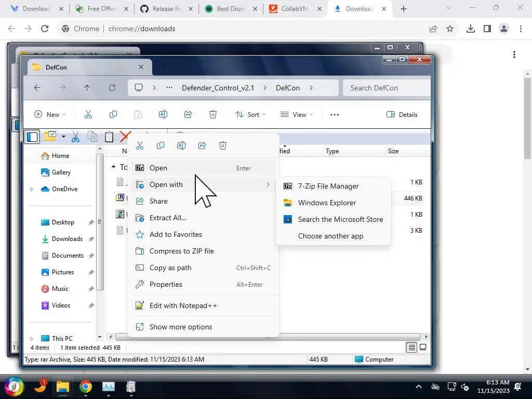Click classic toolbar scissors Cut icon
Screen dimensions: 532x399
click(x=75, y=137)
